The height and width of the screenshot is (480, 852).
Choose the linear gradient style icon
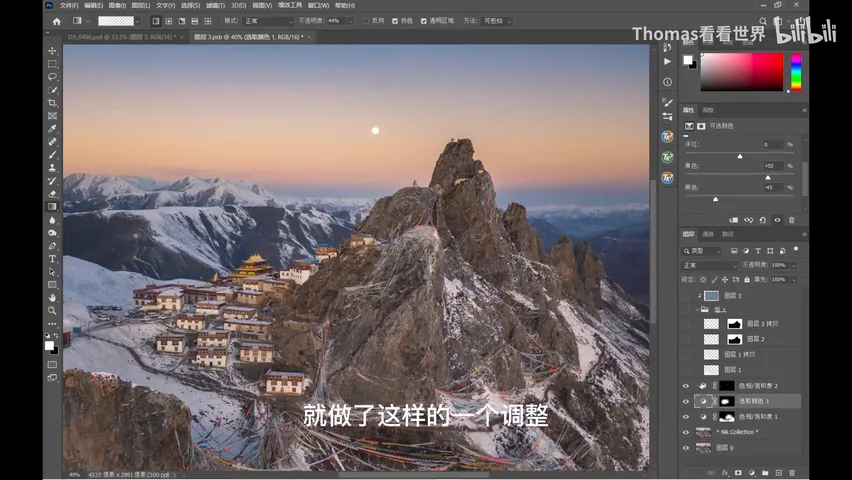(156, 21)
